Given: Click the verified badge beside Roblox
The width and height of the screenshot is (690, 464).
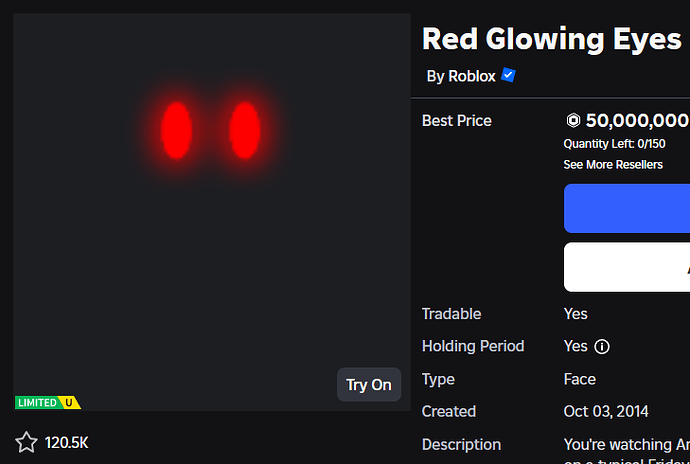Looking at the screenshot, I should point(509,76).
